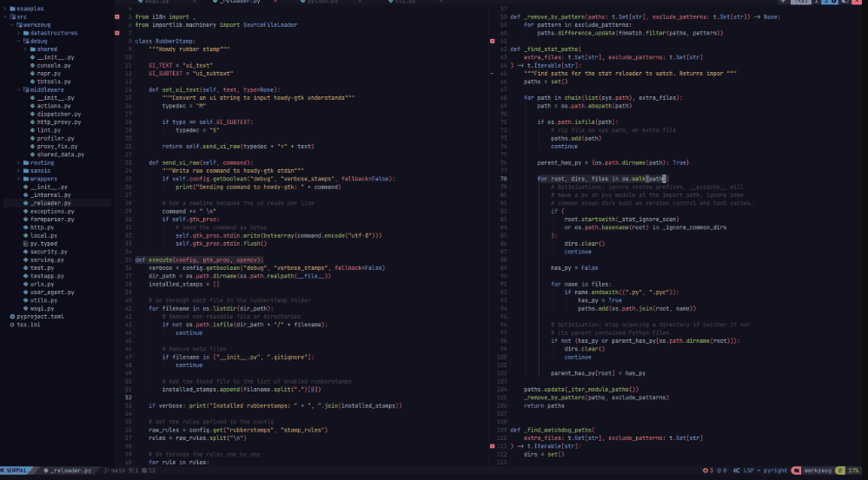The height and width of the screenshot is (480, 868).
Task: Expand the datastructures folder chevron
Action: coord(19,33)
